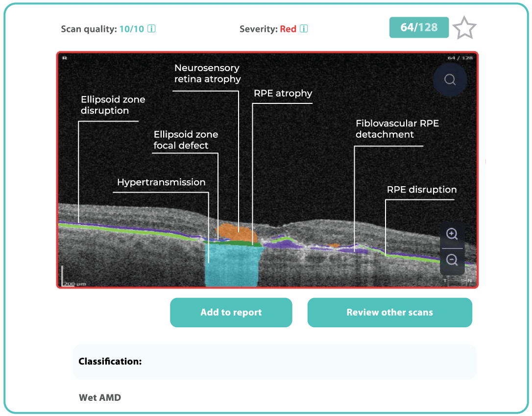The image size is (532, 416).
Task: Toggle the star to favorite this scan
Action: click(x=464, y=27)
